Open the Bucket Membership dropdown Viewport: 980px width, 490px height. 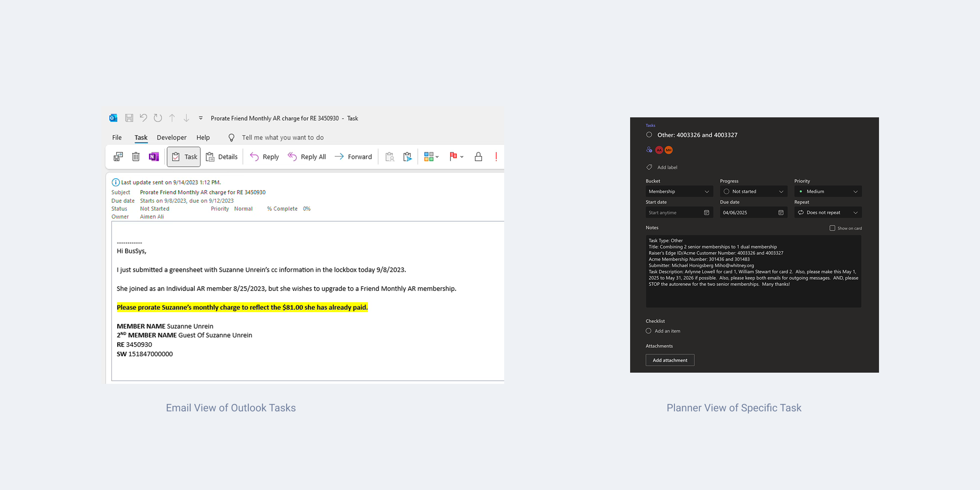(679, 191)
